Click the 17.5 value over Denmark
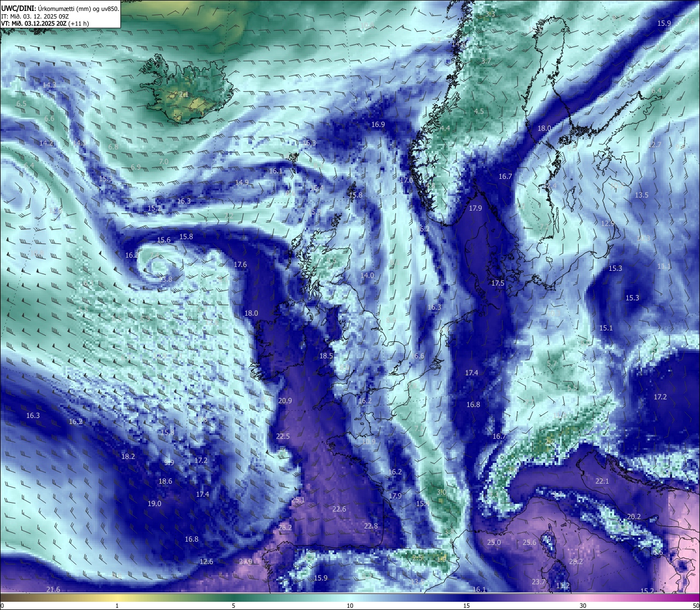 tap(498, 283)
